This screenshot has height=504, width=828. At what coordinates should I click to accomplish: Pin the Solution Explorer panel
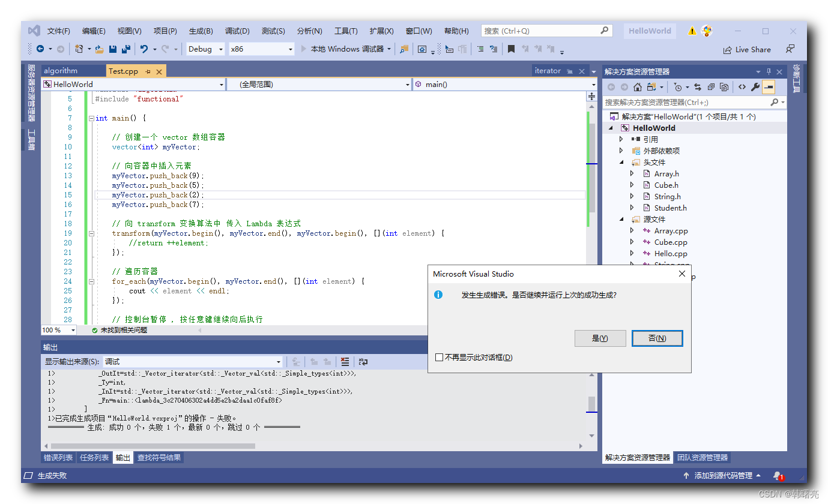tap(769, 71)
